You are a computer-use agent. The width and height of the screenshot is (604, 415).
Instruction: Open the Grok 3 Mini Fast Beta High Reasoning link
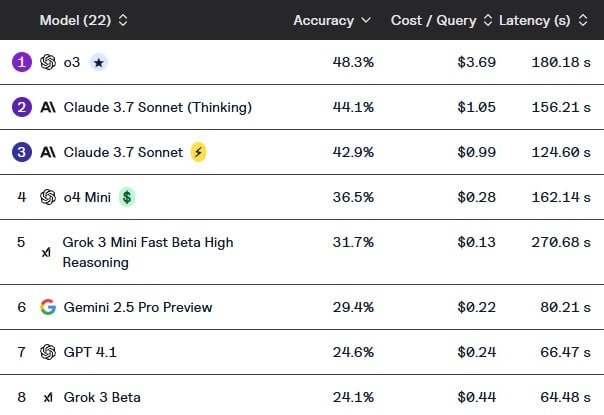click(148, 252)
